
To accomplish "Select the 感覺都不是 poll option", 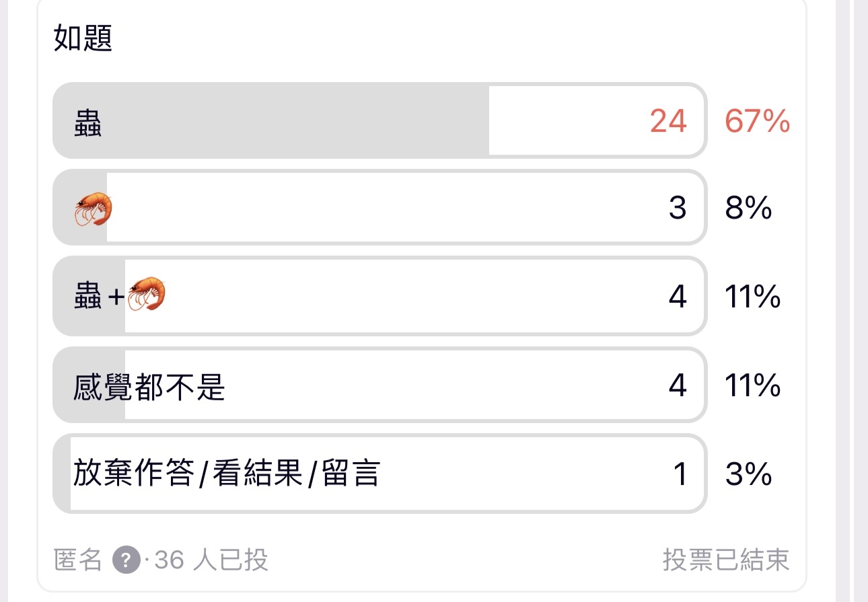I will coord(380,385).
